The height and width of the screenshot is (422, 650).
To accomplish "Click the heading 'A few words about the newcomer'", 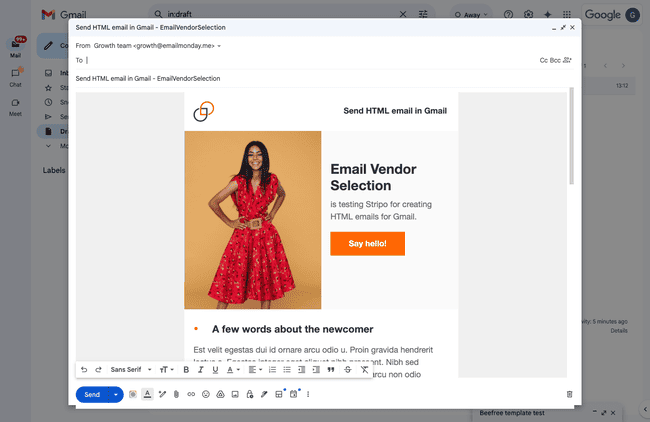I will pyautogui.click(x=293, y=329).
